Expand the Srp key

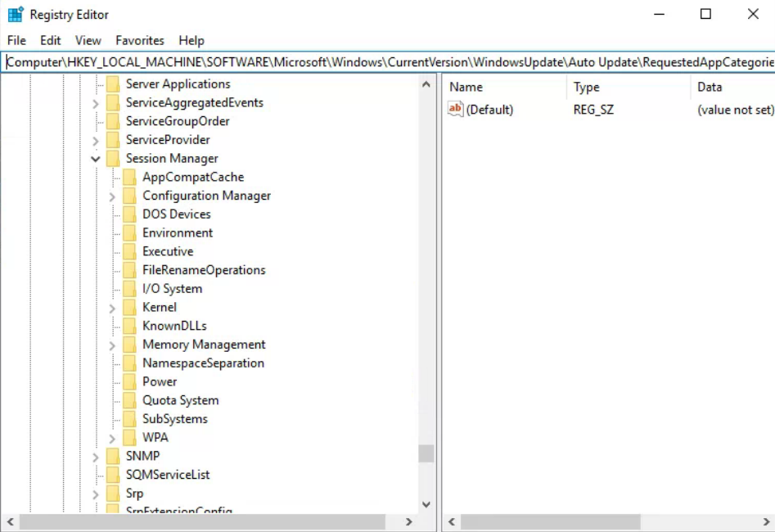point(96,494)
